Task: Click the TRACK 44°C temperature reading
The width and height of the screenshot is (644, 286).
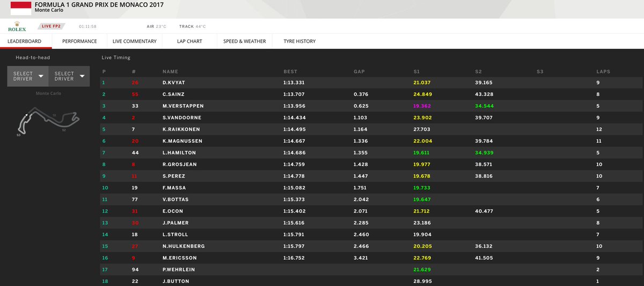Action: [x=192, y=26]
